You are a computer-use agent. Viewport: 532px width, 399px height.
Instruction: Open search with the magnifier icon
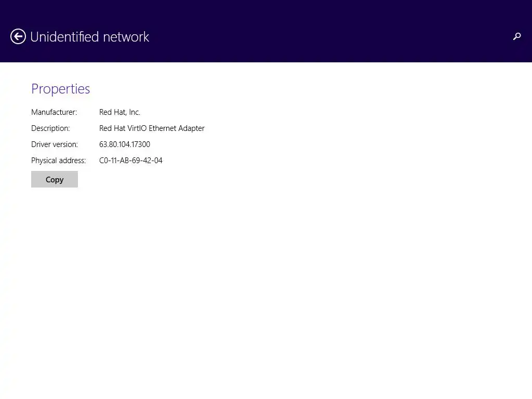point(517,36)
